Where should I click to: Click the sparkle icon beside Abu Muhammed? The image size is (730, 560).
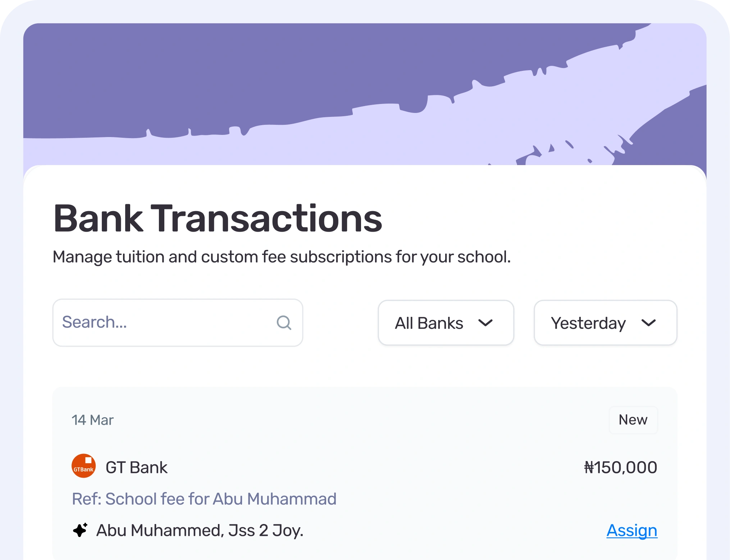tap(80, 531)
